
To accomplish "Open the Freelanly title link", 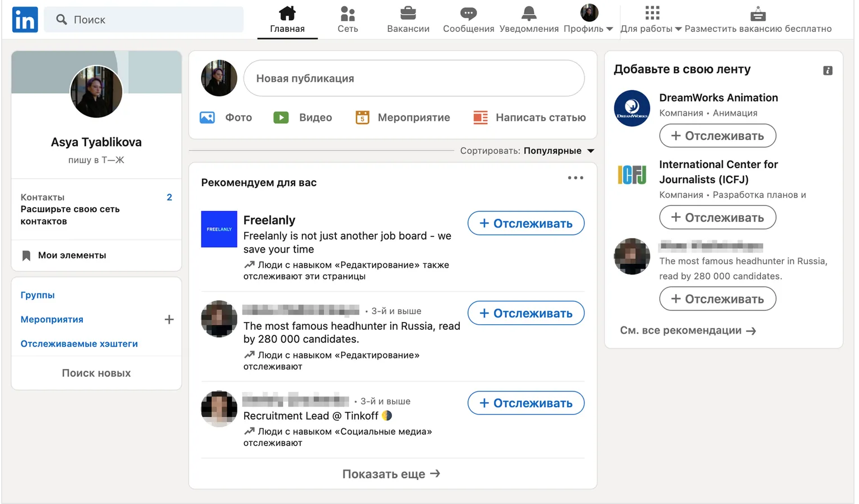I will pyautogui.click(x=269, y=220).
